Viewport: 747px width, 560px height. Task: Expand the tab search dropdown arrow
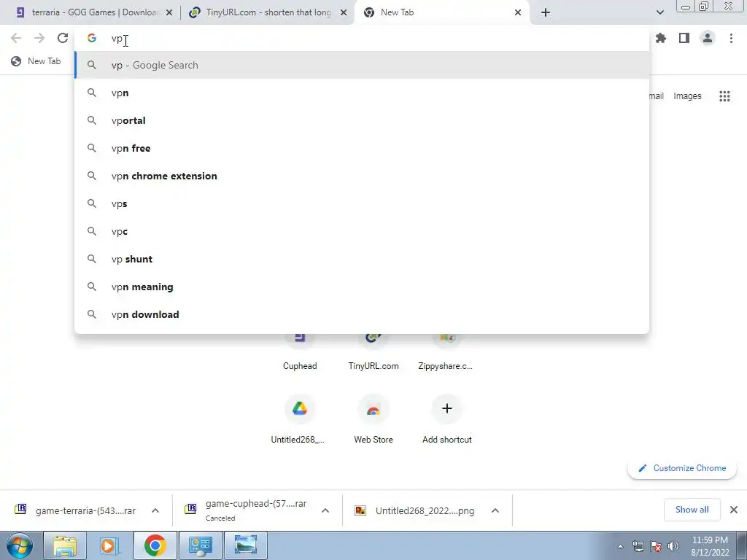(x=659, y=12)
